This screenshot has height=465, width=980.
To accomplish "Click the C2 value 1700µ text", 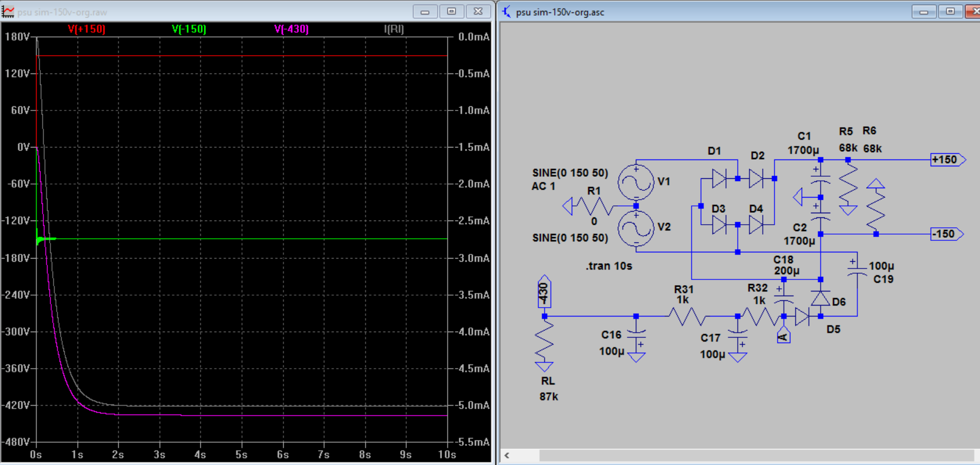I will (799, 241).
